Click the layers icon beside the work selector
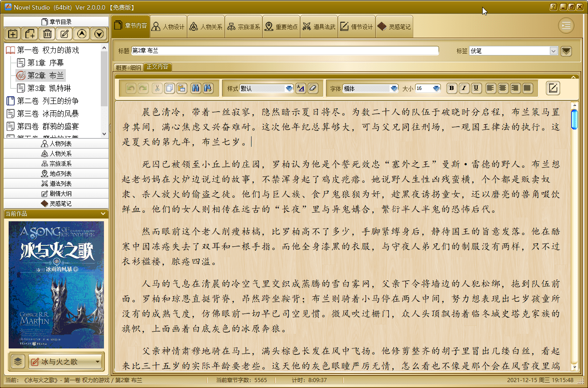Image resolution: width=588 pixels, height=388 pixels. (18, 362)
